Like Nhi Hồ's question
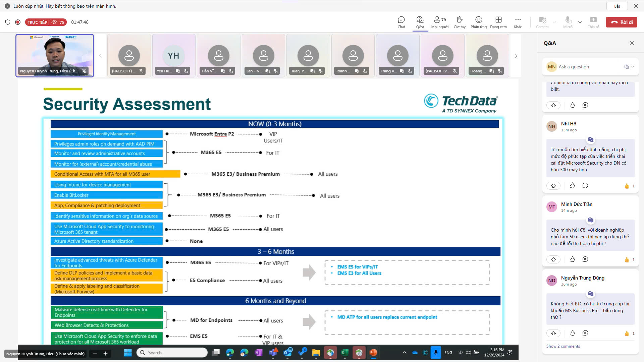 [x=572, y=186]
